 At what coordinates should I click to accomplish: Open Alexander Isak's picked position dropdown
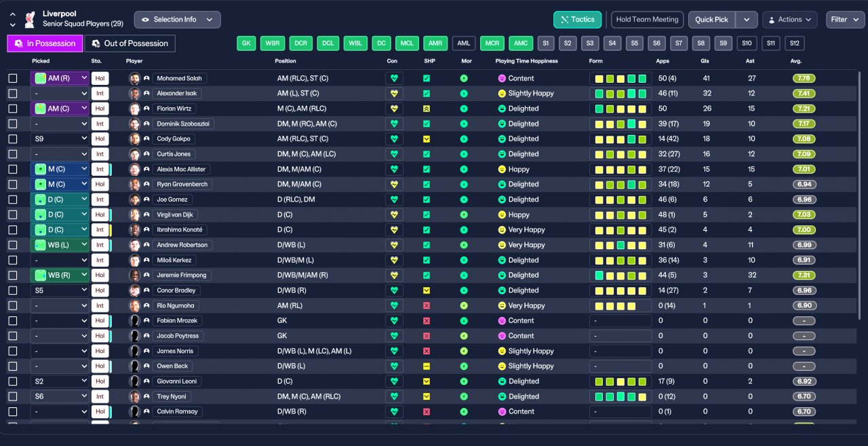point(60,94)
